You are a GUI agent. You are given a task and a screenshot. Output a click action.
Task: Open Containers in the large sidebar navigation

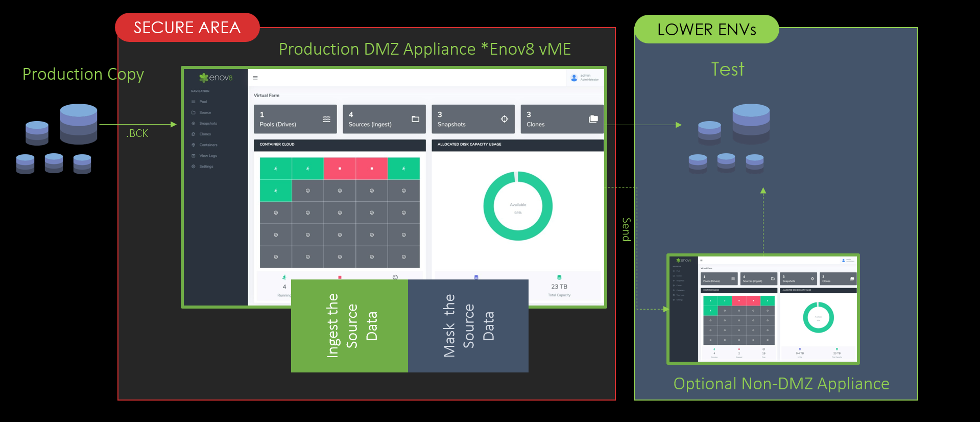[x=208, y=145]
